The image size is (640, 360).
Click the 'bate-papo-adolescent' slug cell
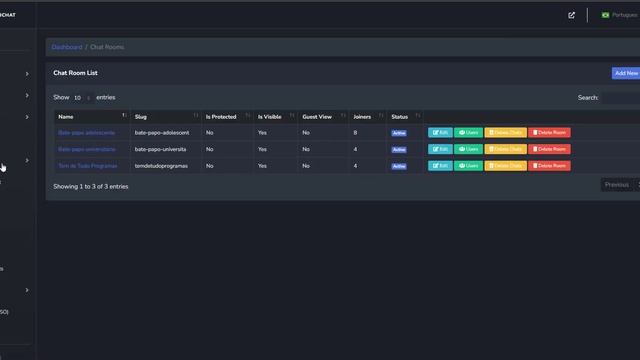pos(162,133)
